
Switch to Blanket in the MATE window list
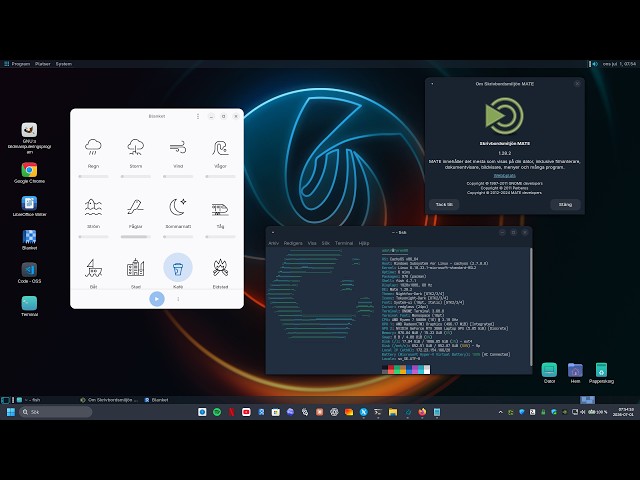coord(156,400)
